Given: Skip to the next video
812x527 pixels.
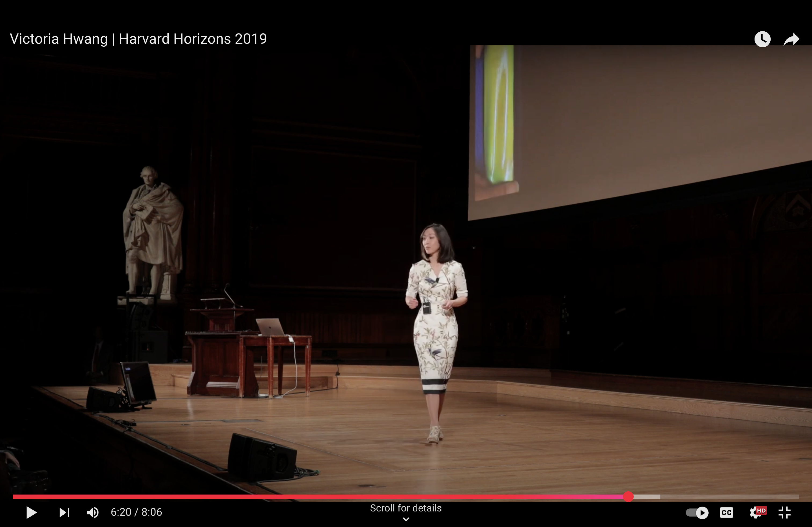Looking at the screenshot, I should coord(64,512).
